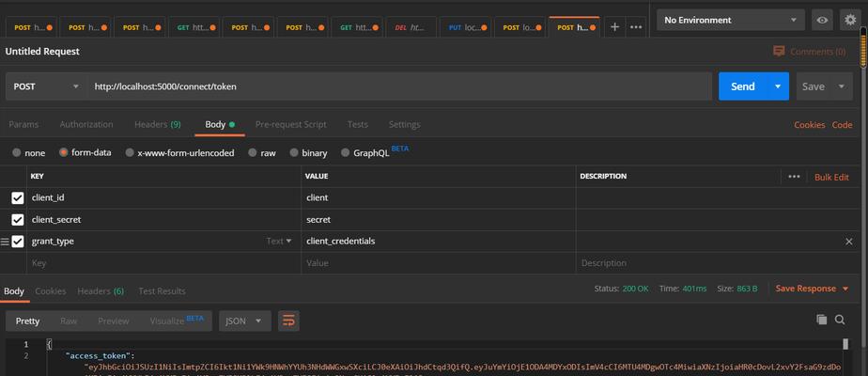Select x-www-form-urlencoded body type radio
Image resolution: width=868 pixels, height=376 pixels.
[x=130, y=153]
